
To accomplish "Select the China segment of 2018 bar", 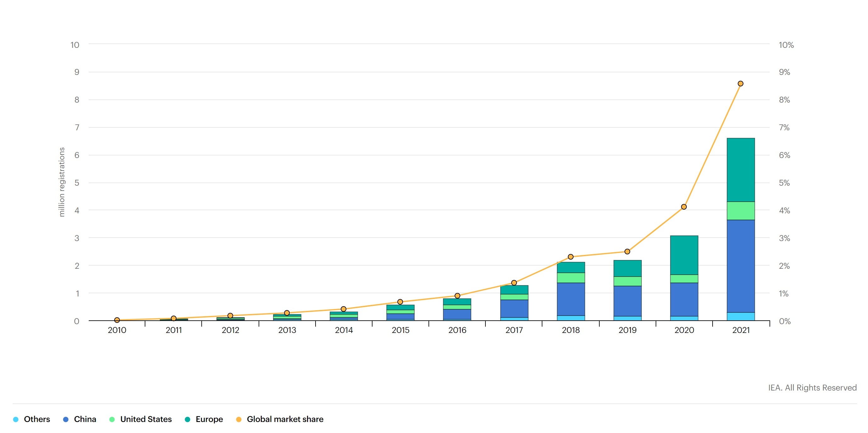I will tap(571, 299).
